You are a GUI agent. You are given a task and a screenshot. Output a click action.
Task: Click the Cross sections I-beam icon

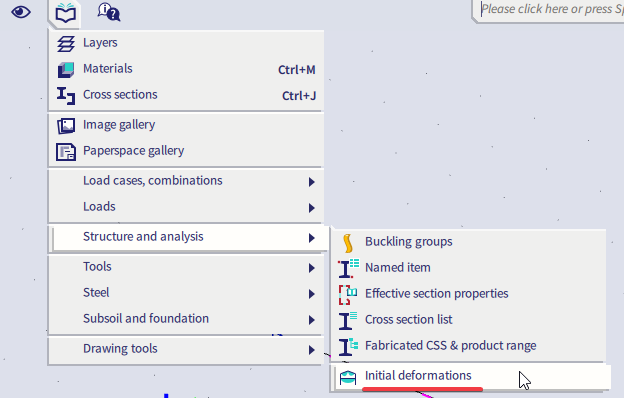coord(66,96)
